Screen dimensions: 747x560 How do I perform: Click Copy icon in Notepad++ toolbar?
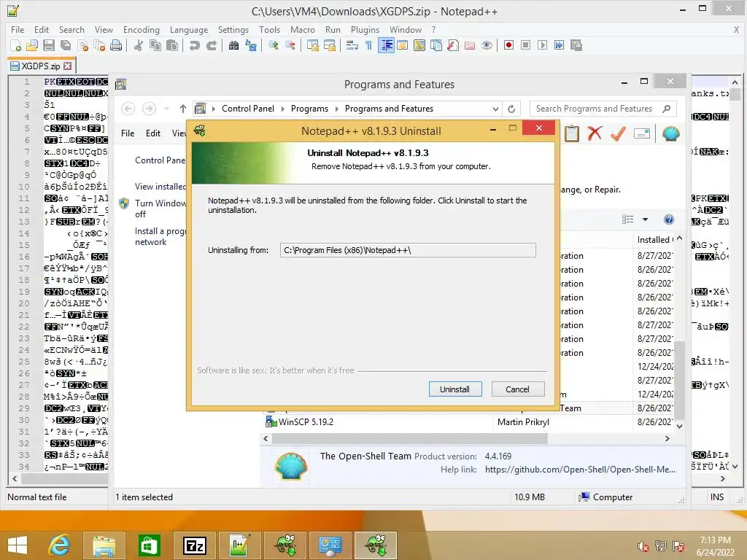[155, 45]
